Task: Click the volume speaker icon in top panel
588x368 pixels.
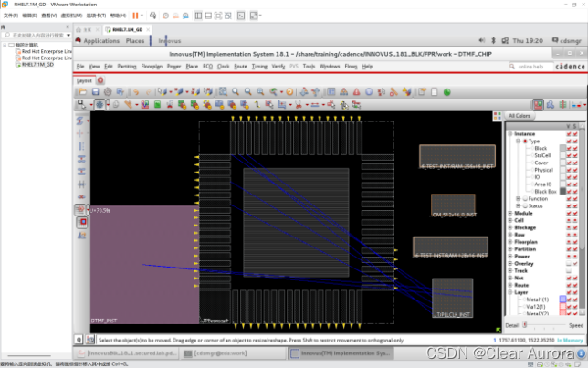Action: [x=482, y=40]
